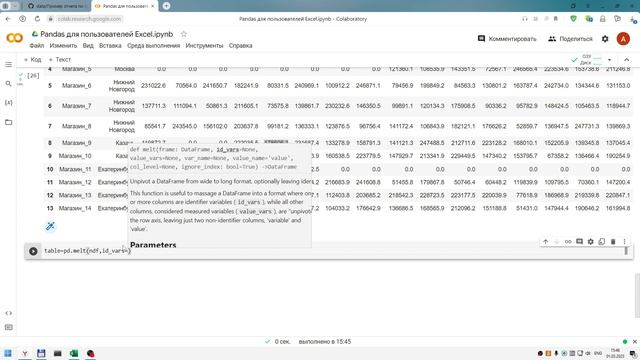Open the RAM and disk dropdown arrow

click(609, 60)
